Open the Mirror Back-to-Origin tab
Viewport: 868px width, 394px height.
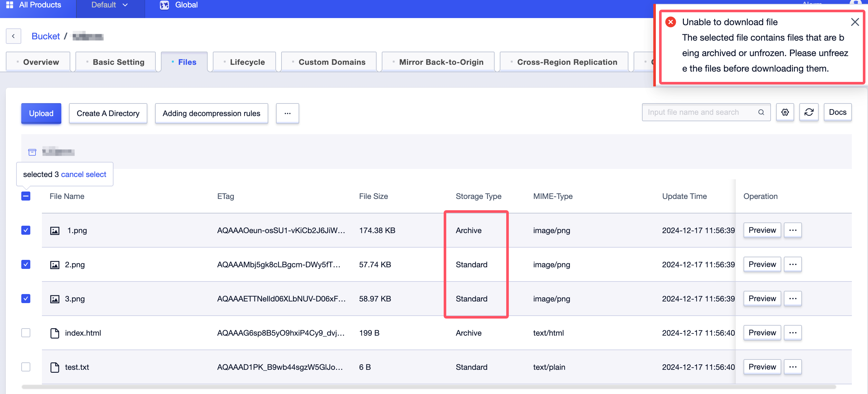(x=438, y=62)
